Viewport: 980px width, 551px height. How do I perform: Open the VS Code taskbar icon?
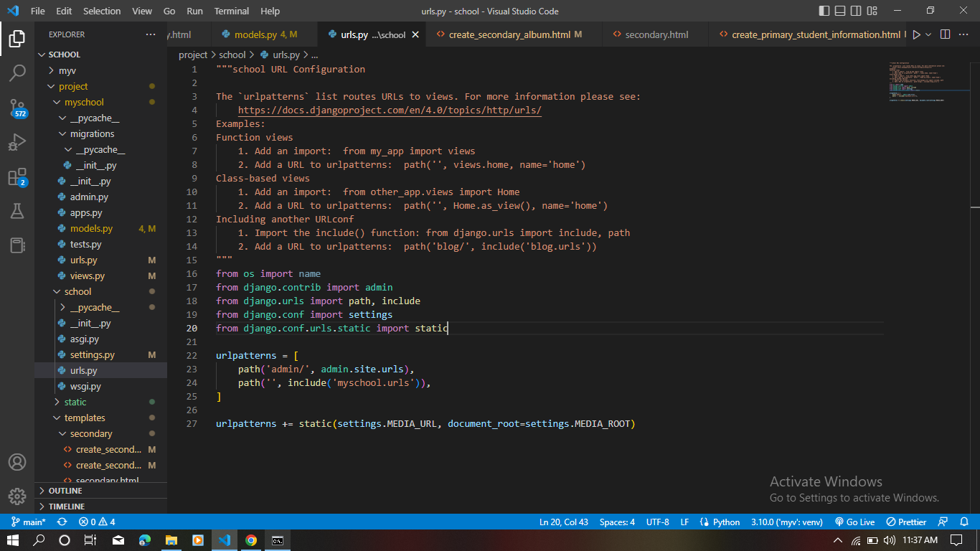[x=225, y=540]
